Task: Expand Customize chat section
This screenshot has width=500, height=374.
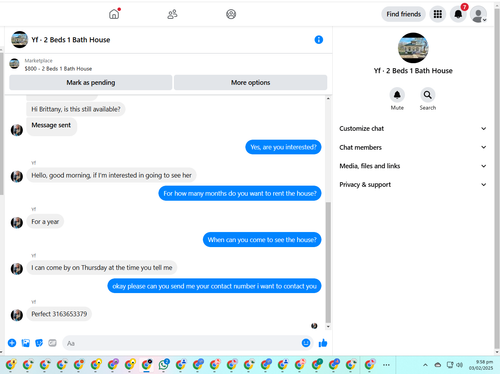Action: 413,128
